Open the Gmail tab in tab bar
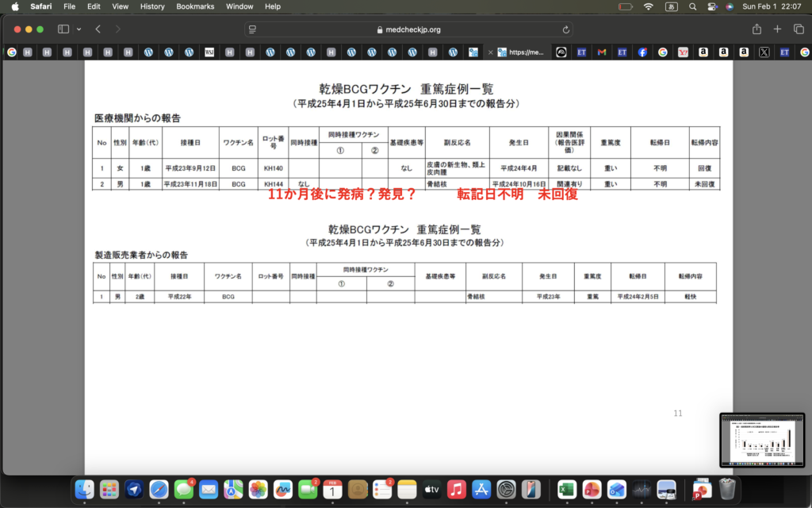The width and height of the screenshot is (812, 508). pos(602,52)
